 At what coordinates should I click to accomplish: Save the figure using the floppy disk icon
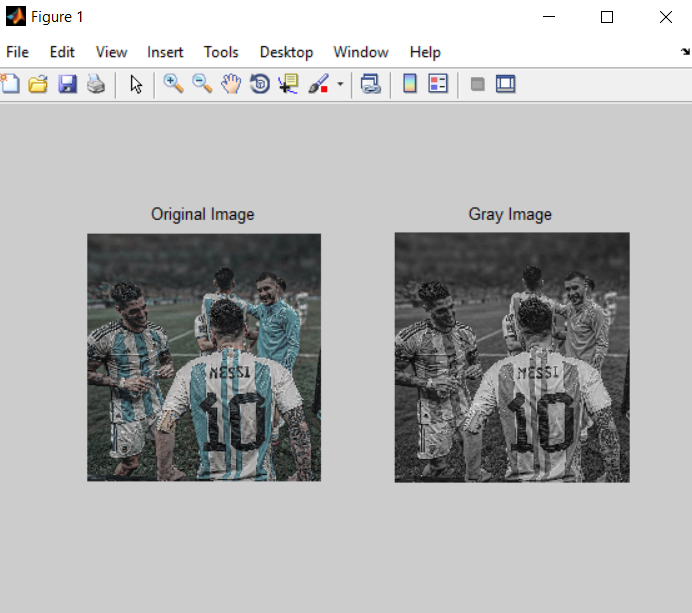(x=67, y=85)
